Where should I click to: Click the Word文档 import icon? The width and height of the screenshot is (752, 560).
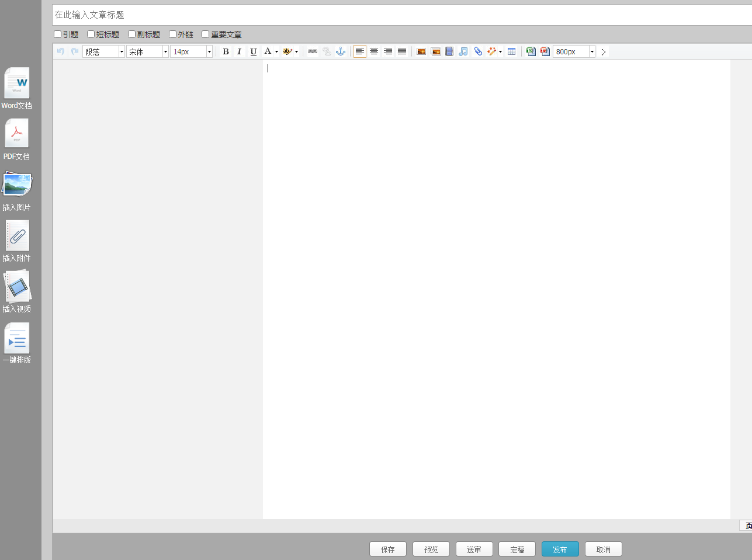click(x=17, y=84)
